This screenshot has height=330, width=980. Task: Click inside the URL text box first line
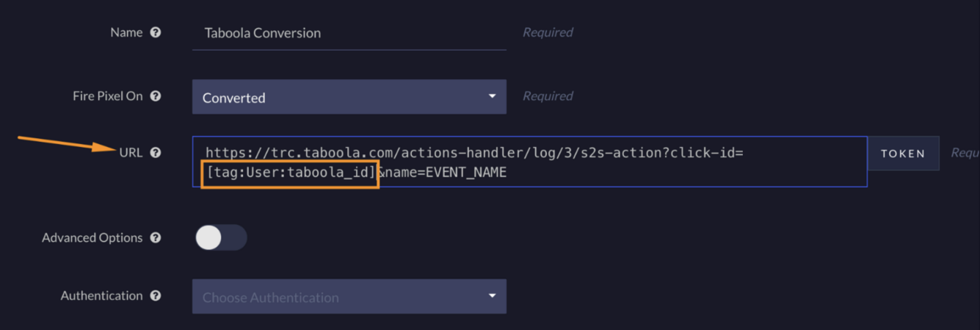point(474,153)
